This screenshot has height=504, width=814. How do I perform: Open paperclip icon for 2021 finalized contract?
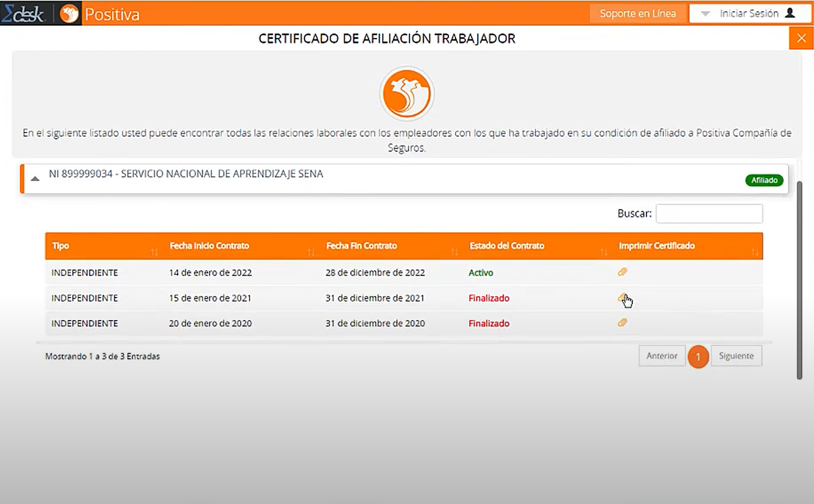(622, 298)
